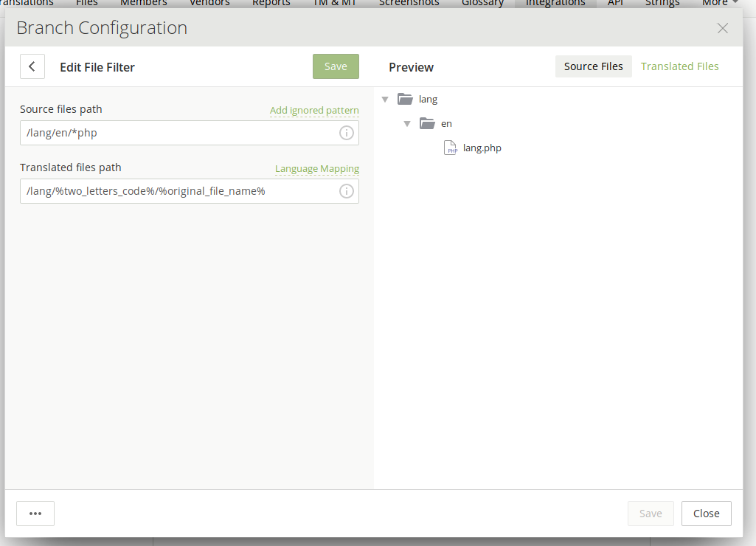The height and width of the screenshot is (546, 756).
Task: Collapse the lang folder tree arrow
Action: [385, 100]
